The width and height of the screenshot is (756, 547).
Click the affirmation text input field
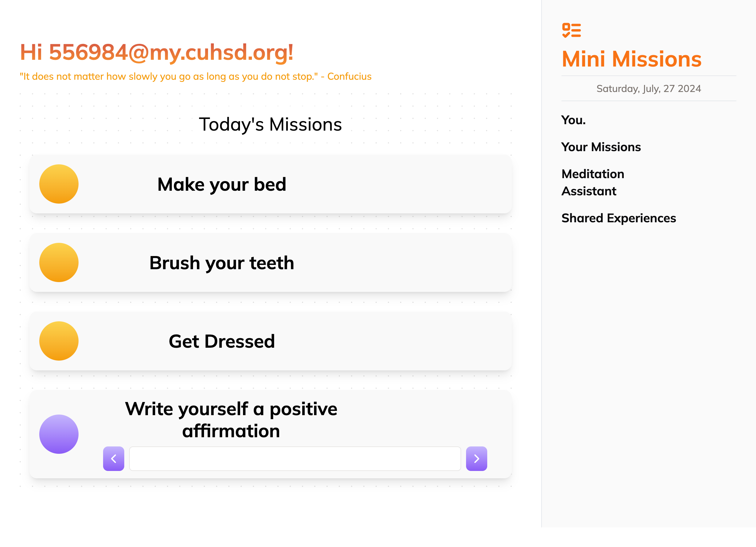point(295,458)
